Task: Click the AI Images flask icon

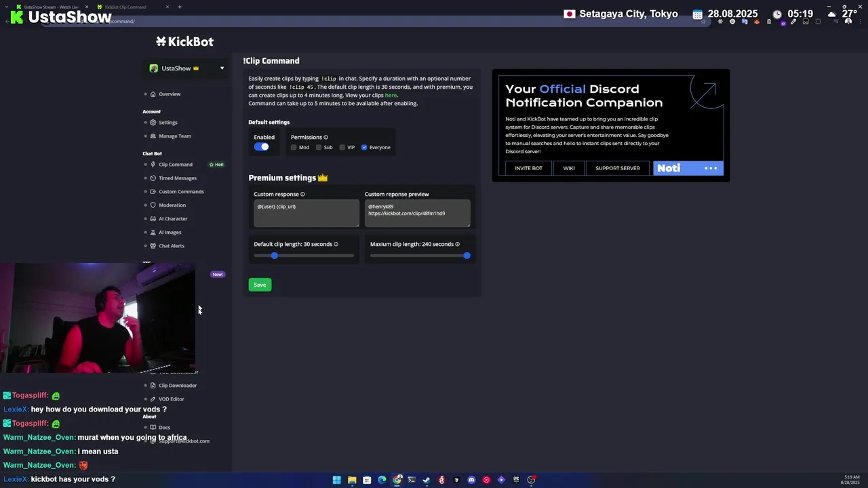Action: (x=153, y=232)
